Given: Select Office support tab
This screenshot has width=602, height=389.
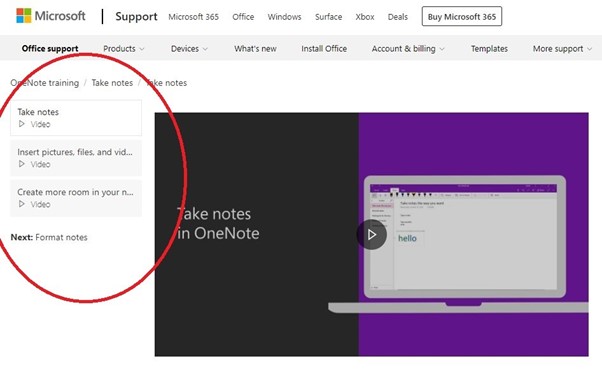Looking at the screenshot, I should (50, 48).
